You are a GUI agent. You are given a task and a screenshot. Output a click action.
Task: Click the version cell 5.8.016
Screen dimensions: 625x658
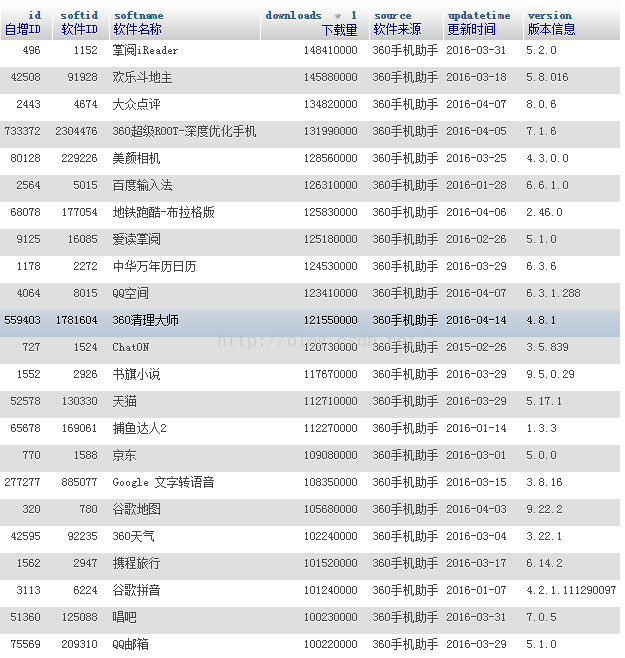pyautogui.click(x=547, y=77)
